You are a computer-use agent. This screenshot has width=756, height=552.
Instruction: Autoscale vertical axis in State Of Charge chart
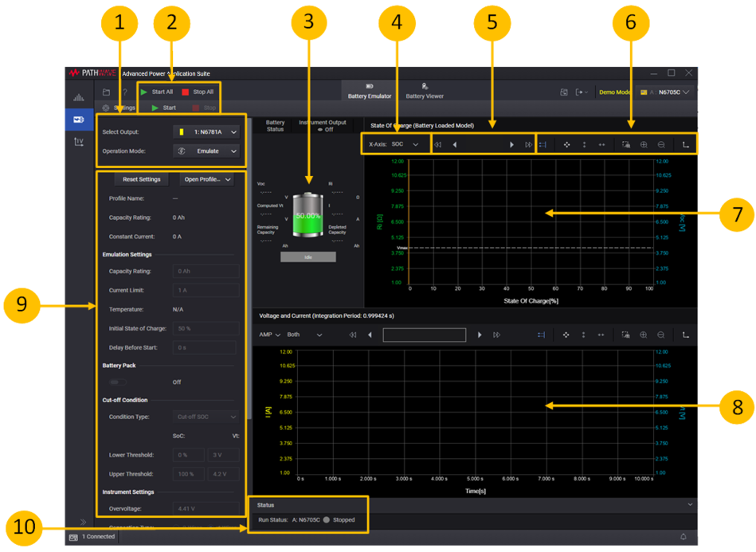pyautogui.click(x=585, y=145)
